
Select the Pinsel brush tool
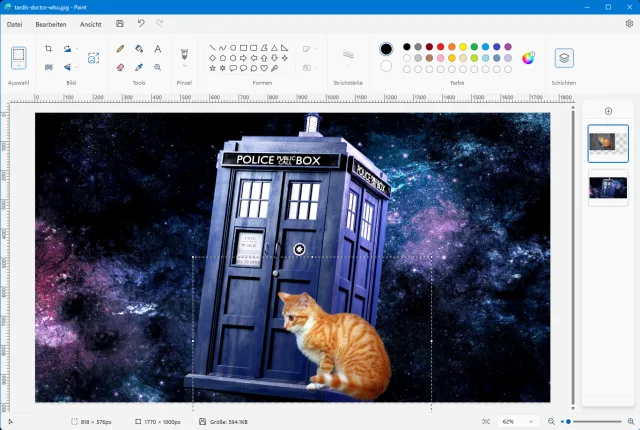(184, 54)
